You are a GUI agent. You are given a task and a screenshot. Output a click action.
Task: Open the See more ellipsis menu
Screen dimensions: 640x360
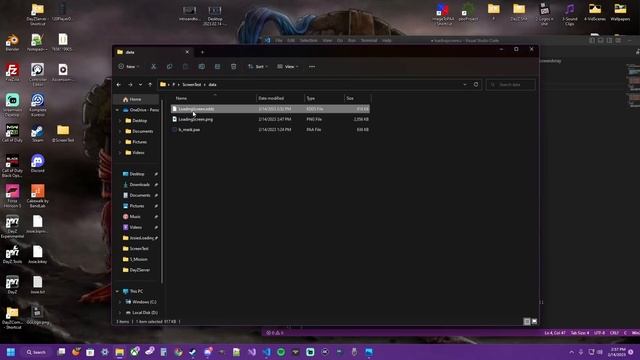312,67
